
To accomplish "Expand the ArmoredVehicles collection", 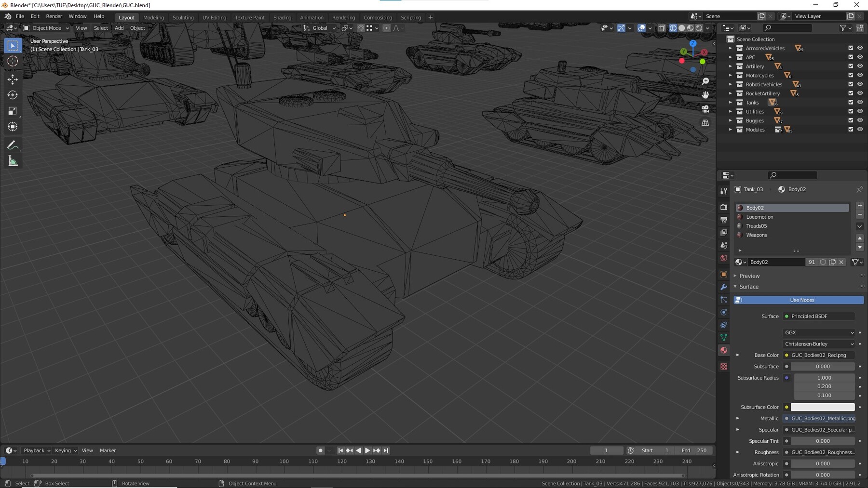I will pos(731,48).
